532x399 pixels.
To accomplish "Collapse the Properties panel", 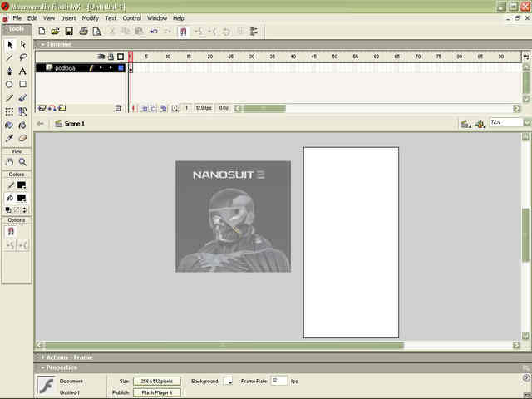I will click(x=42, y=367).
